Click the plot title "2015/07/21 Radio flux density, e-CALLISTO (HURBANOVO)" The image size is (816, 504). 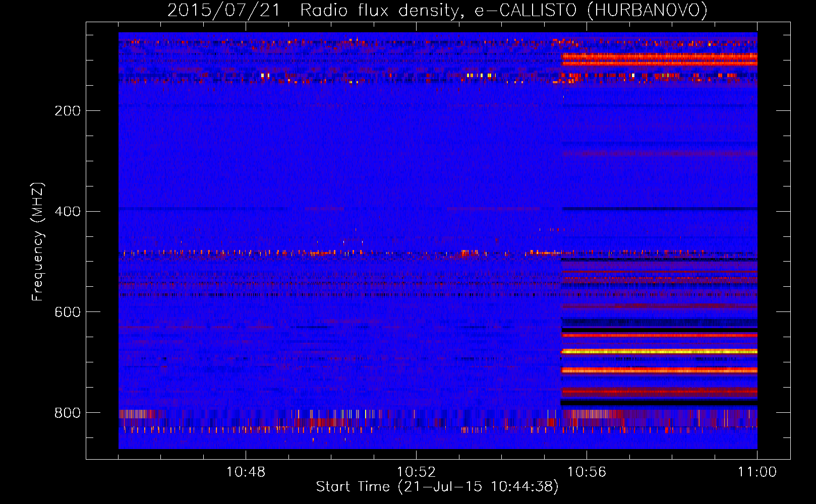click(437, 11)
